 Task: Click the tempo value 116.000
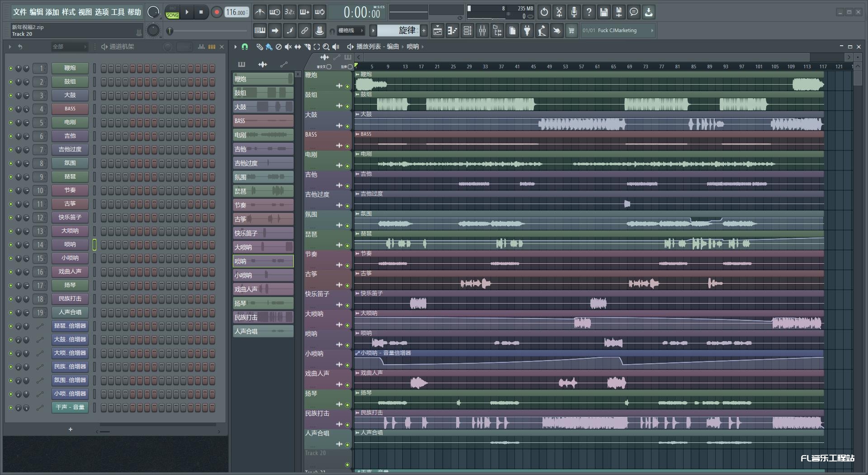(237, 12)
